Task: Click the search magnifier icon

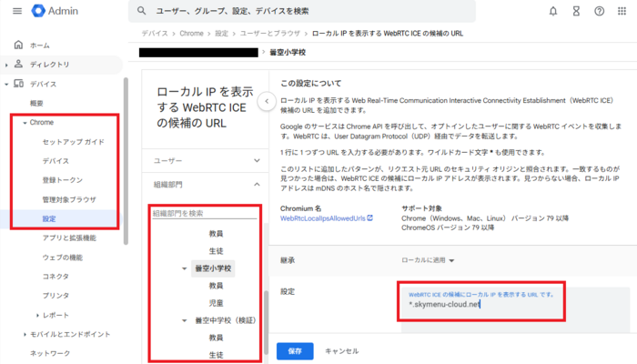Action: pos(141,11)
